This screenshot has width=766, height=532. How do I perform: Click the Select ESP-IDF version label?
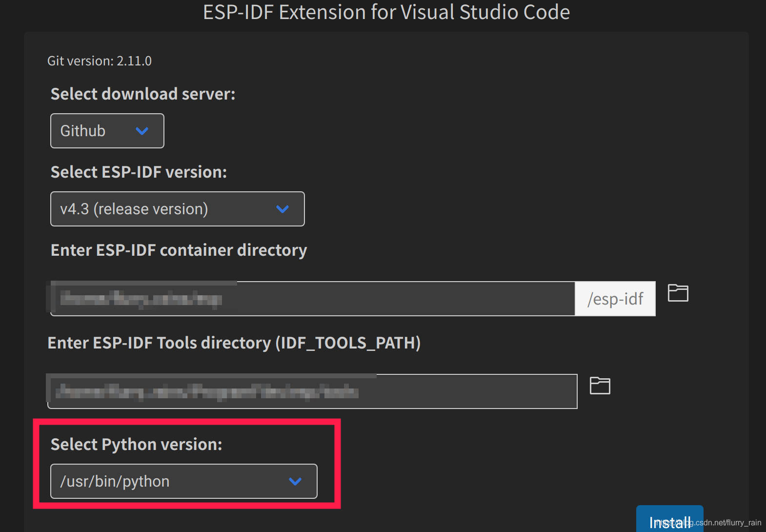pos(139,172)
